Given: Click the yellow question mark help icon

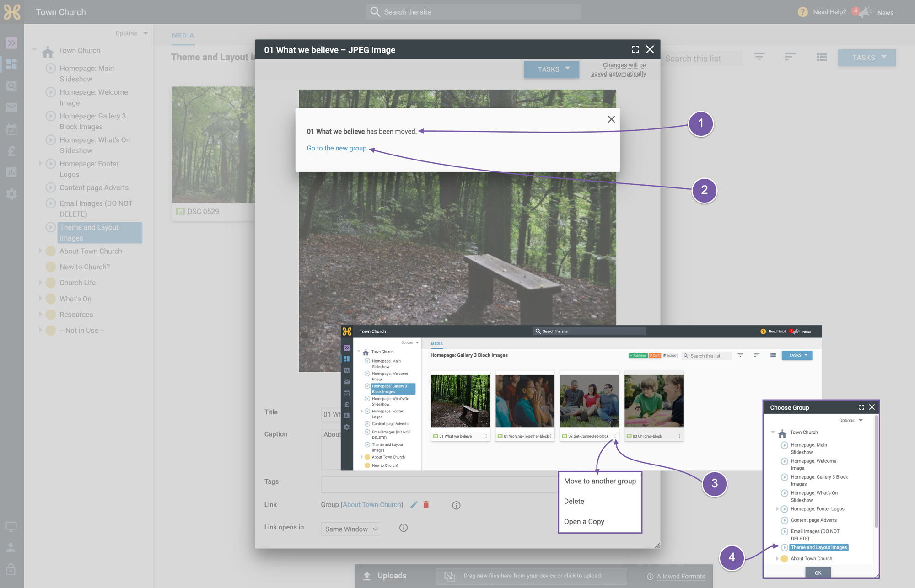Looking at the screenshot, I should coord(803,12).
